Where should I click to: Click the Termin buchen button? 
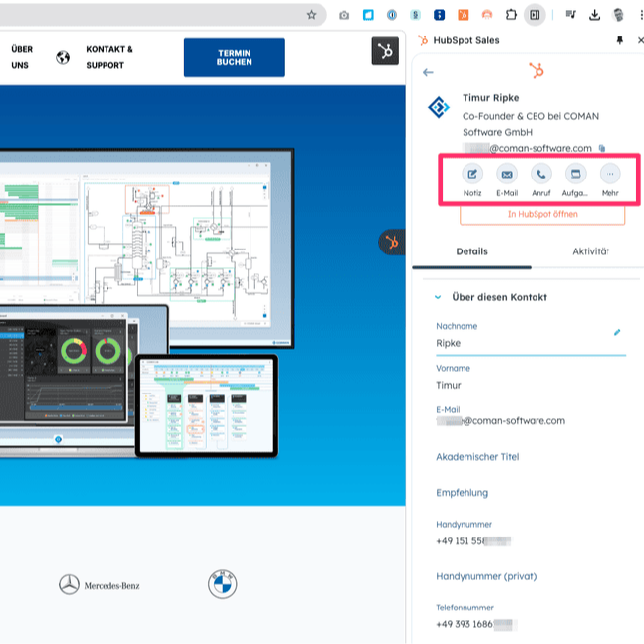(x=234, y=57)
